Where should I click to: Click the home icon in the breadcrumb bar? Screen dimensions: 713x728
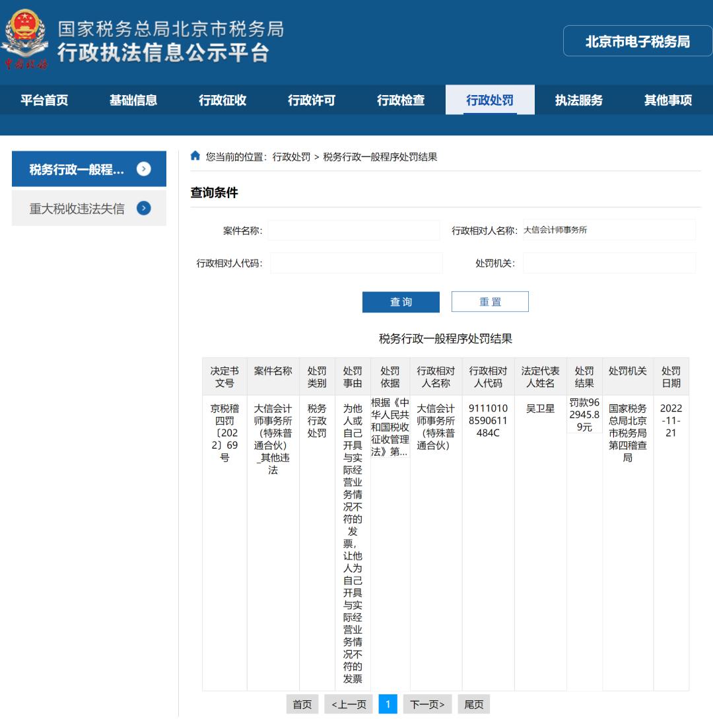tap(195, 157)
